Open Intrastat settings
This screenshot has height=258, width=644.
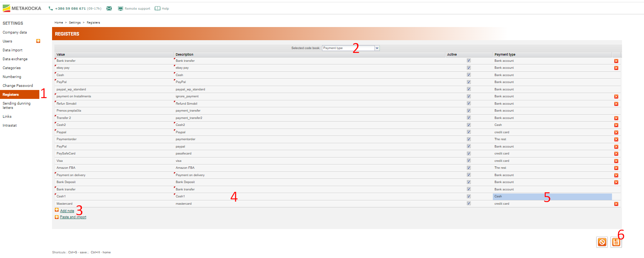pyautogui.click(x=10, y=126)
